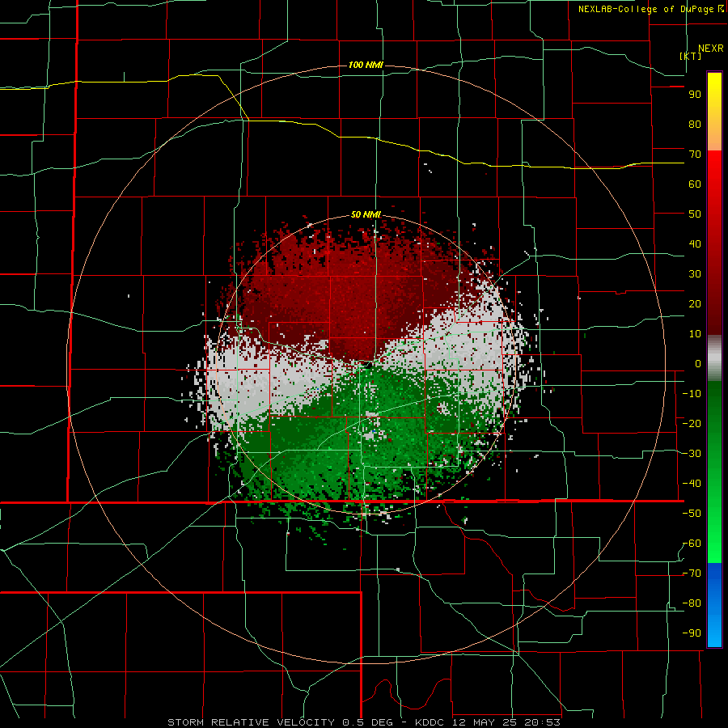Click the 30 value on velocity scale
This screenshot has height=728, width=728.
click(x=695, y=274)
